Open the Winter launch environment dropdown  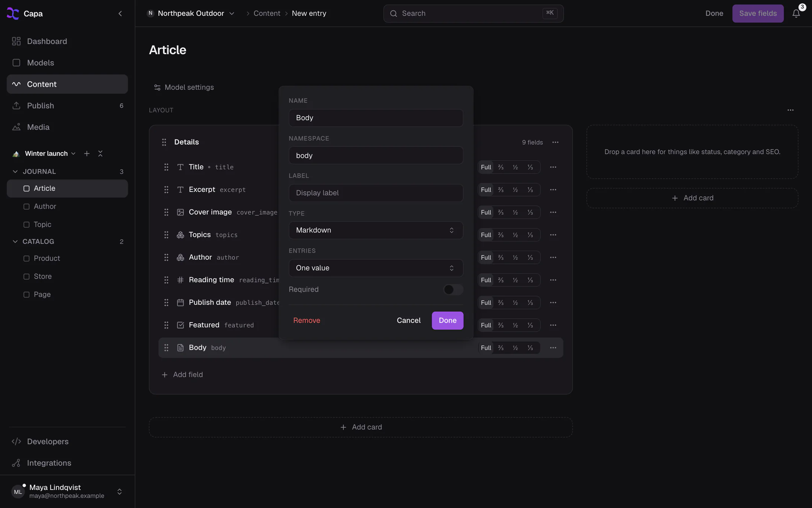(45, 154)
